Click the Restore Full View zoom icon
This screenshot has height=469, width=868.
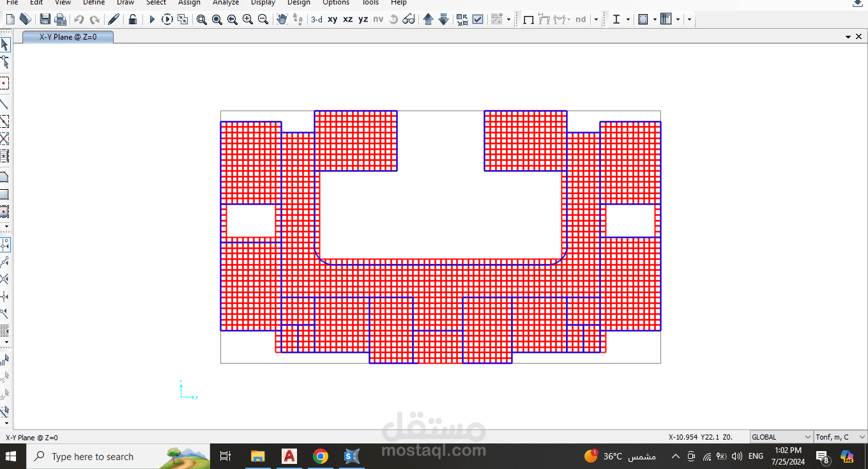(217, 20)
